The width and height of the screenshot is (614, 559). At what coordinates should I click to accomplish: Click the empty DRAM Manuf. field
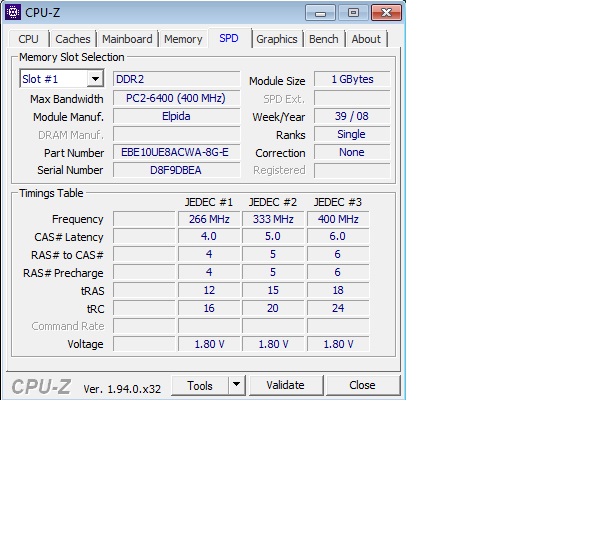(177, 134)
